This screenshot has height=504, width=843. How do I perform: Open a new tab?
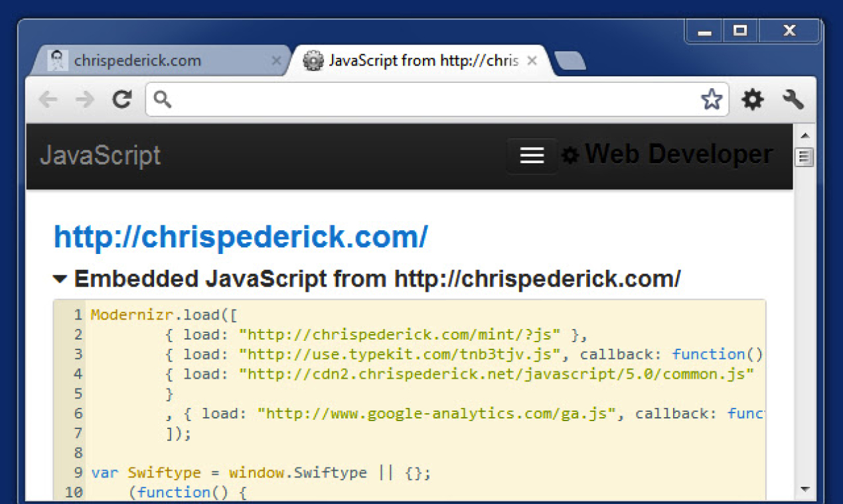[570, 61]
